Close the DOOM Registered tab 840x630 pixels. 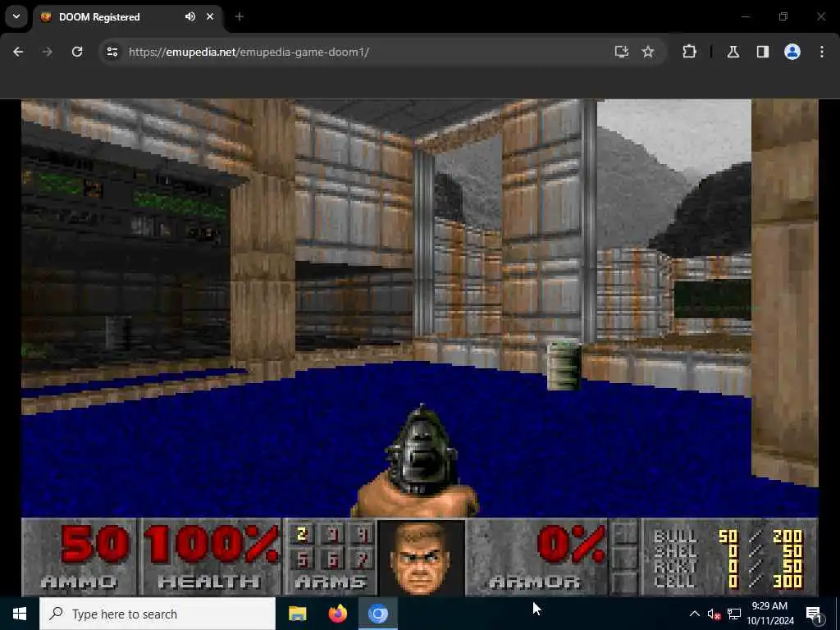[210, 16]
